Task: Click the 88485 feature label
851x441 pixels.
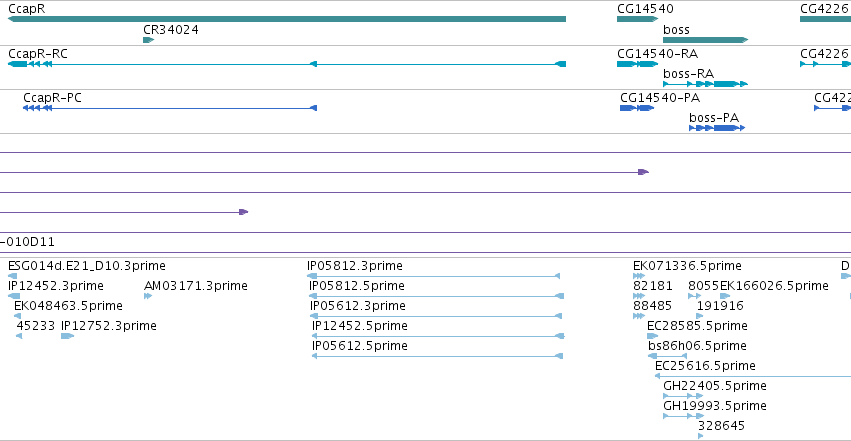Action: pyautogui.click(x=652, y=306)
